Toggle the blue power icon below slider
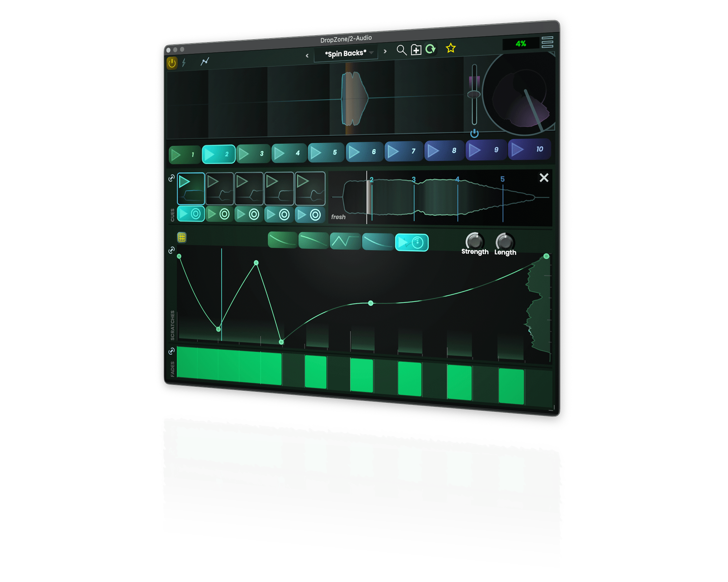The height and width of the screenshot is (582, 728). (474, 133)
